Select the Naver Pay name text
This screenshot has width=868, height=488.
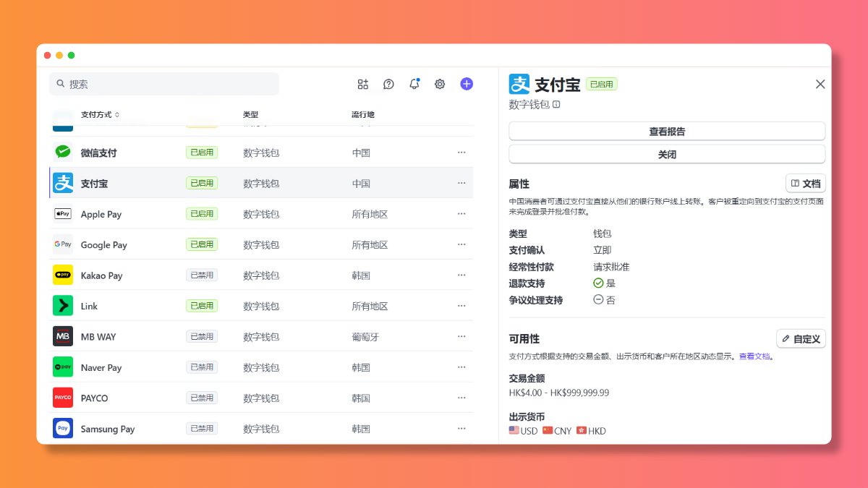(x=101, y=367)
